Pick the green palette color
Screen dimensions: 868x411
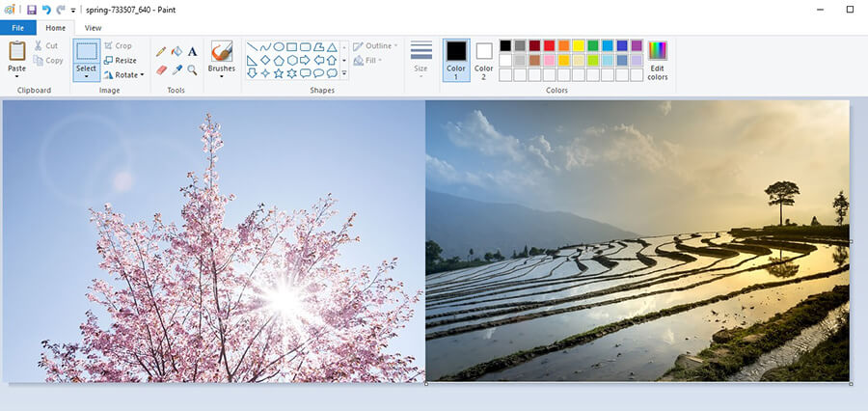(593, 45)
